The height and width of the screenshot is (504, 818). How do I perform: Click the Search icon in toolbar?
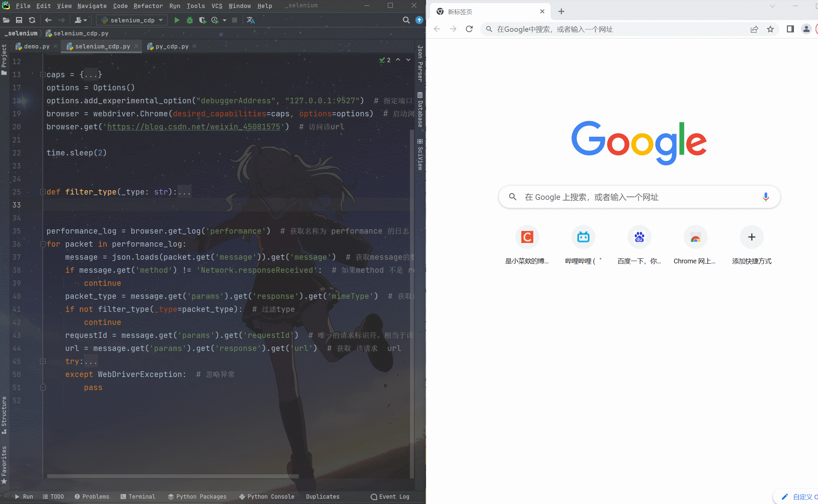pyautogui.click(x=406, y=20)
